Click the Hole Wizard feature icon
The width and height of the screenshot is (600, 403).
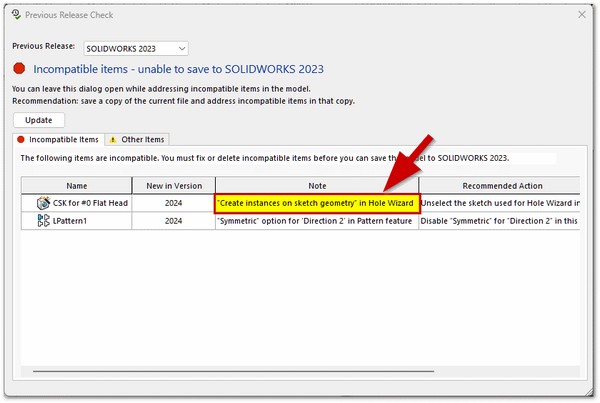pyautogui.click(x=43, y=203)
